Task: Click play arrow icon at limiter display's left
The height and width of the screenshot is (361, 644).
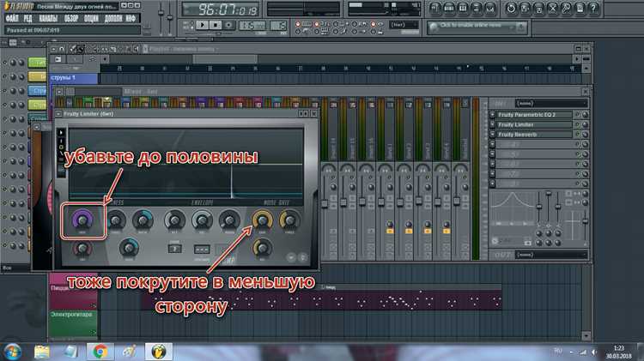Action: 61,133
